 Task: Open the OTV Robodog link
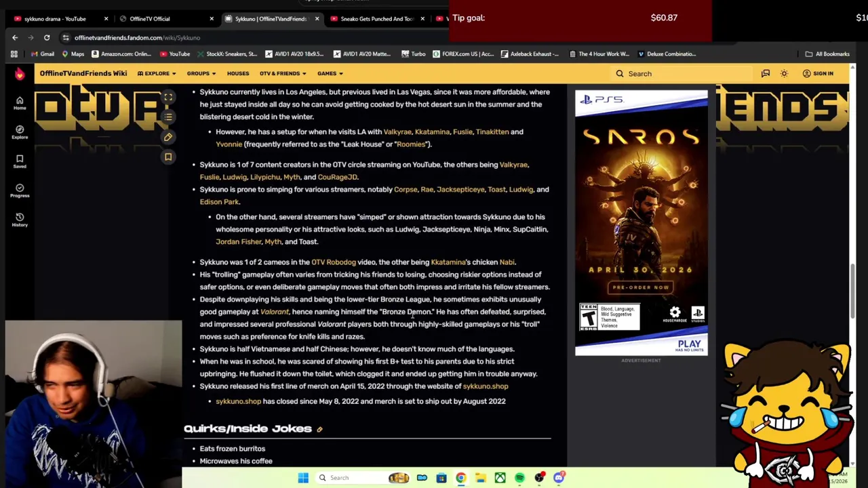pyautogui.click(x=334, y=262)
